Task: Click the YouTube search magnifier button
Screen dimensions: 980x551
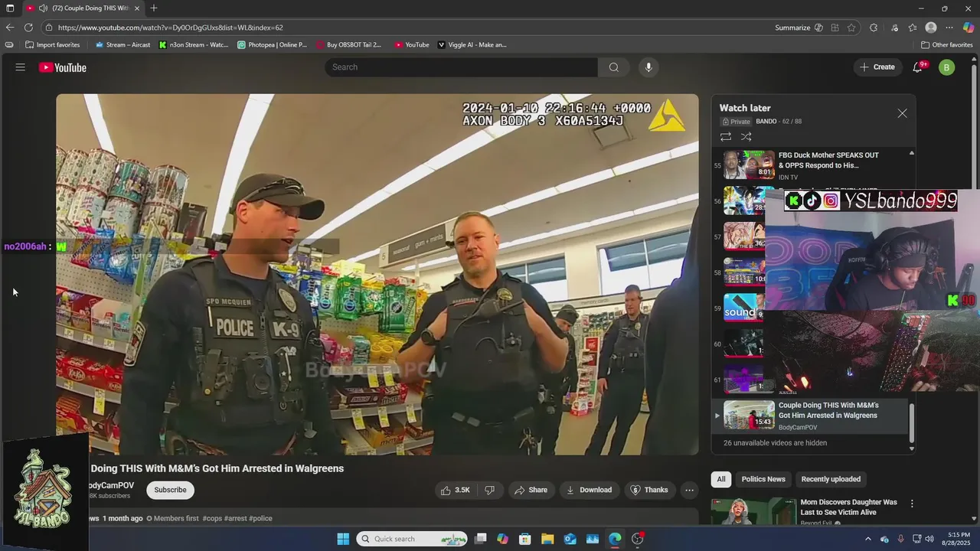Action: click(x=614, y=67)
